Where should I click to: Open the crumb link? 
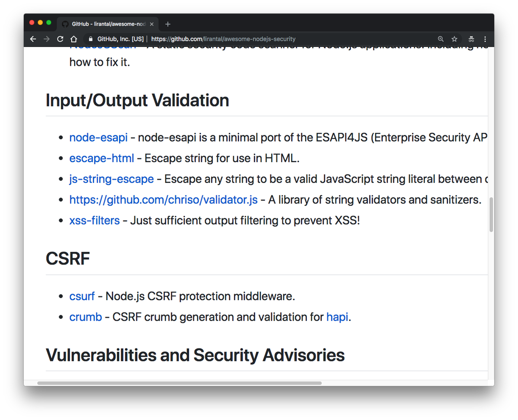85,317
